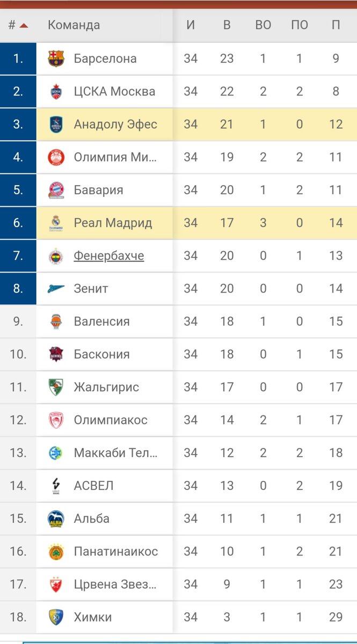
Task: Click the И games played header
Action: point(191,25)
